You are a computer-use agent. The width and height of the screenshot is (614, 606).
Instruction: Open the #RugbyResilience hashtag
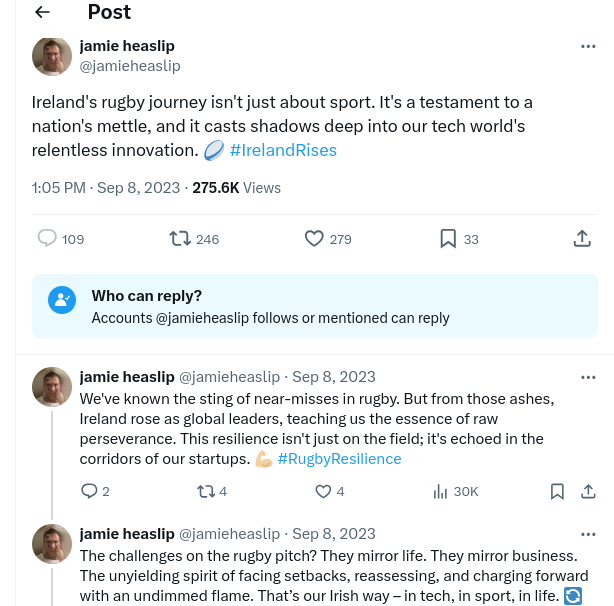click(339, 459)
